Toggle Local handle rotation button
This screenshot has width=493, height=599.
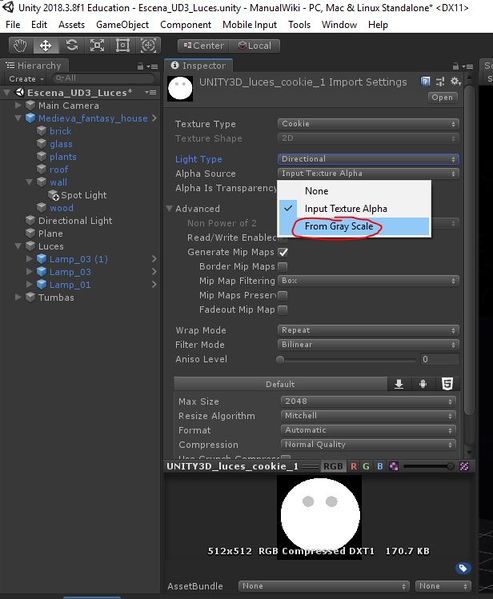(x=255, y=46)
